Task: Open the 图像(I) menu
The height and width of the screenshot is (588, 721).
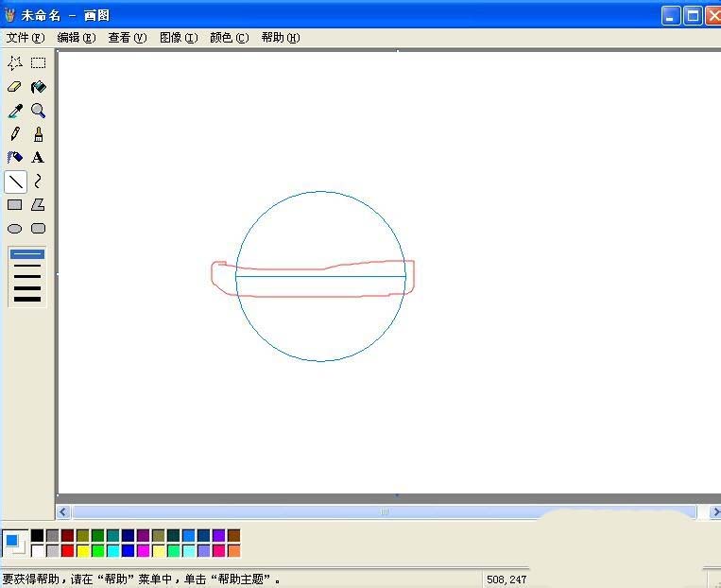Action: (x=179, y=38)
